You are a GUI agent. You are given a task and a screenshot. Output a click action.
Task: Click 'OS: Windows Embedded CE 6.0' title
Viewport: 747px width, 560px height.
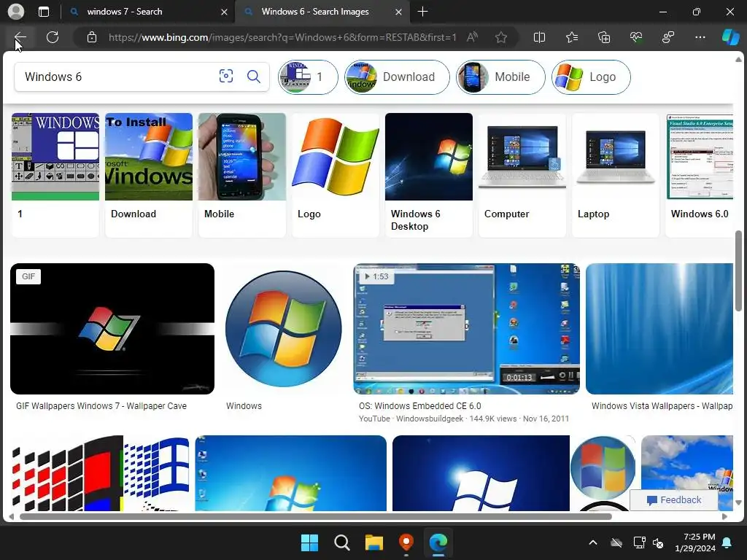point(419,406)
